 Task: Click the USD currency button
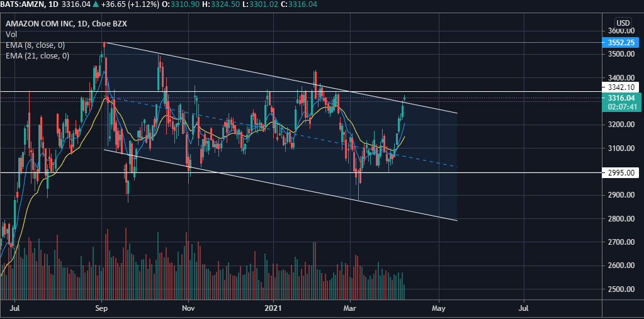(x=622, y=22)
